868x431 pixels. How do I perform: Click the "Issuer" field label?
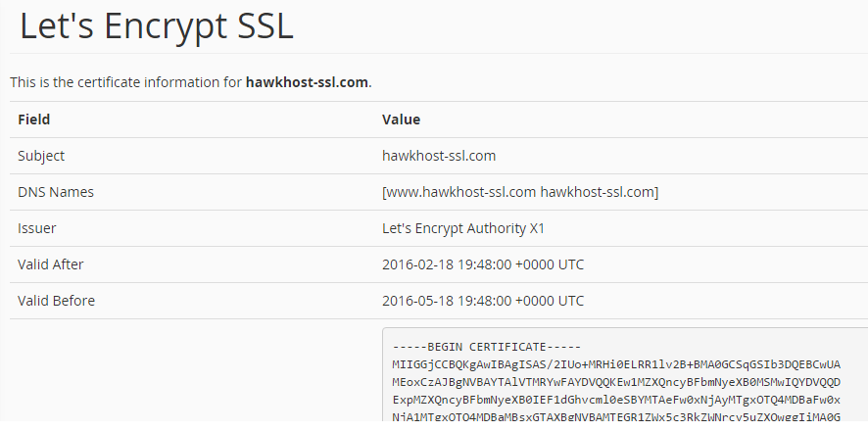(37, 228)
